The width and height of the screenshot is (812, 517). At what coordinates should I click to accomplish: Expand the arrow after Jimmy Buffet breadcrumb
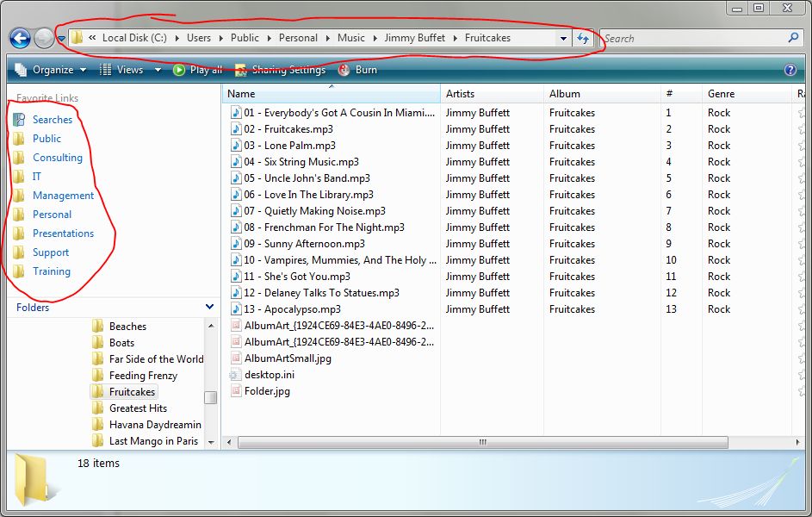pyautogui.click(x=456, y=38)
